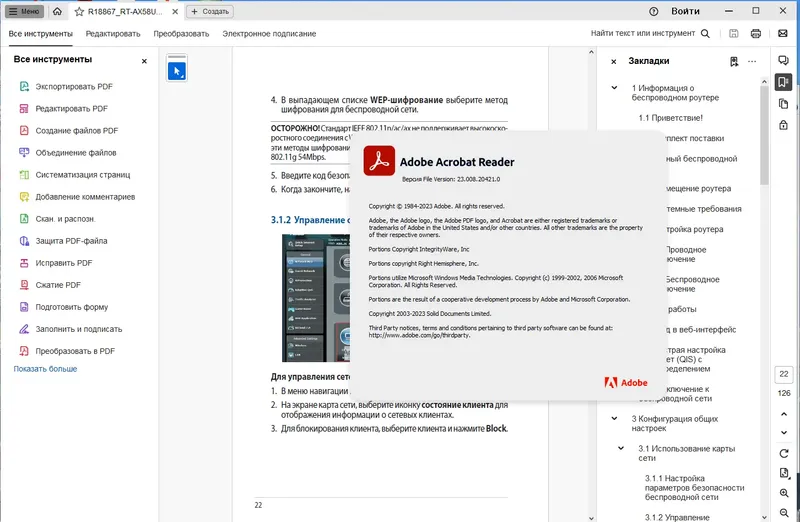Image resolution: width=800 pixels, height=522 pixels.
Task: Toggle the bookmarks panel icon in right rail
Action: tap(783, 82)
